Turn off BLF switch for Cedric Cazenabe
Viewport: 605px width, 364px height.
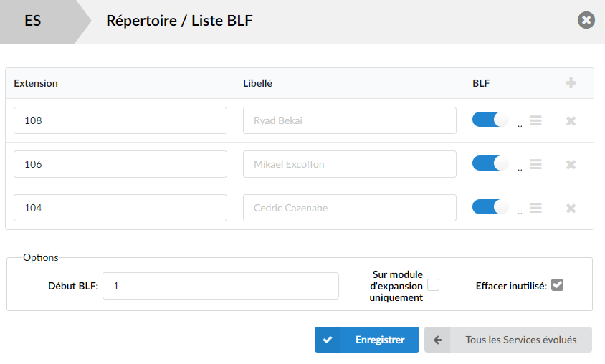pos(490,207)
